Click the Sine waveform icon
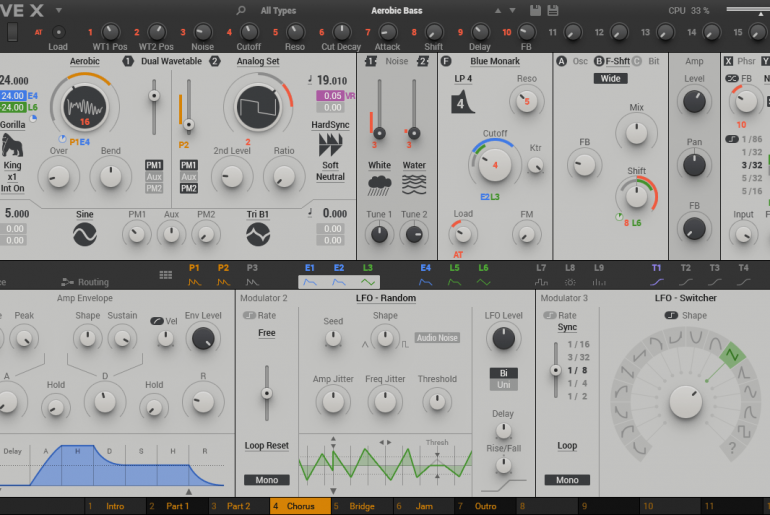 [x=84, y=235]
